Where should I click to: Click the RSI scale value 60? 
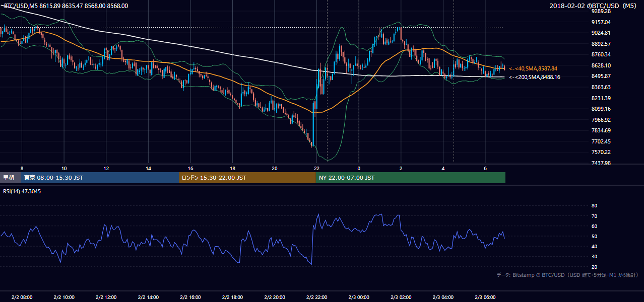(x=594, y=226)
